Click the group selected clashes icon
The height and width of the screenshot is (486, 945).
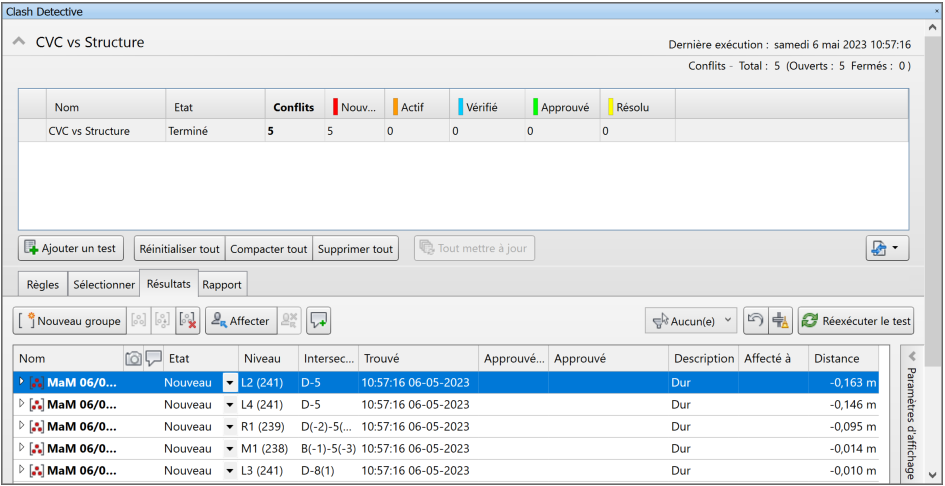[x=139, y=321]
